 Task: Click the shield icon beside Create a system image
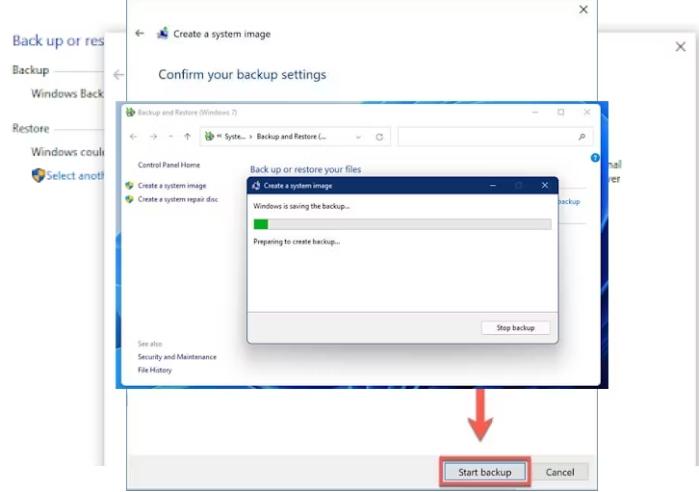pos(129,185)
